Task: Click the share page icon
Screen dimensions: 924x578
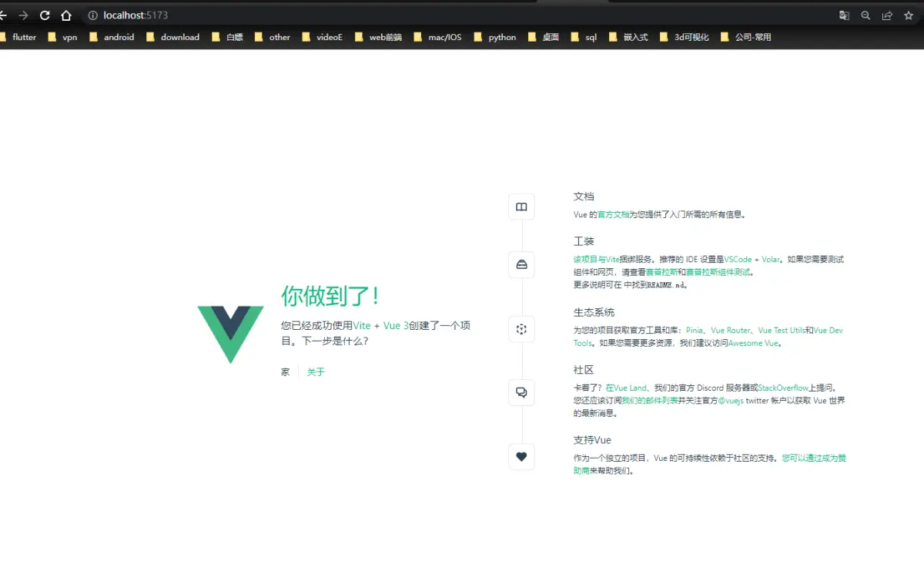Action: pyautogui.click(x=887, y=15)
